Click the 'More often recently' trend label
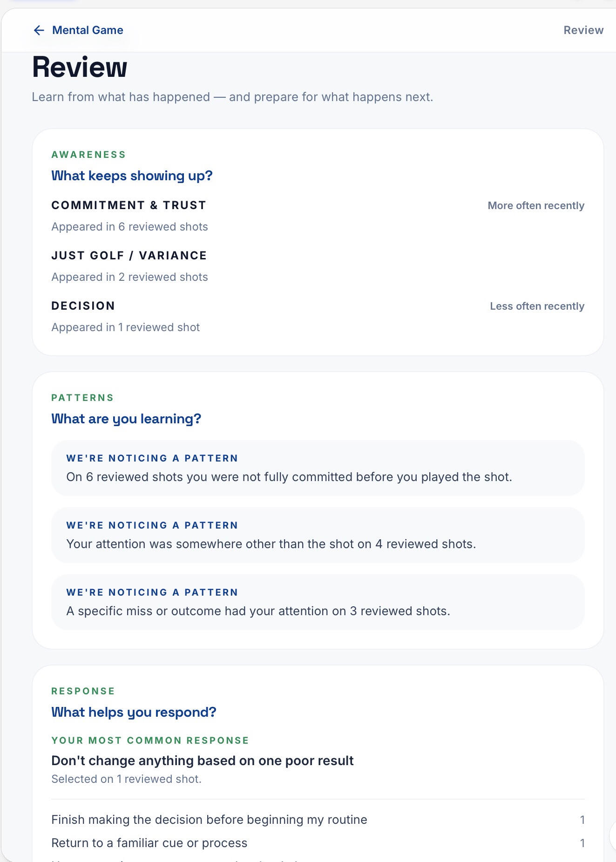The height and width of the screenshot is (862, 616). tap(536, 206)
